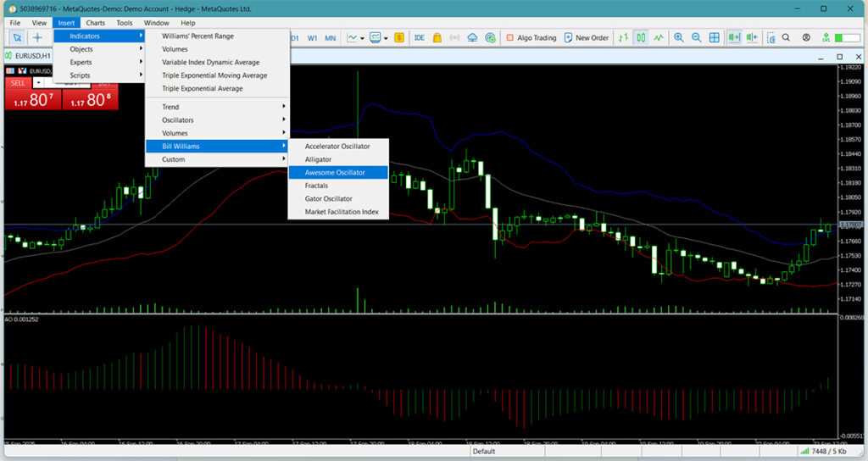Open the volume dropdown next to SELL
Screen dimensions: 868x461
pos(38,83)
